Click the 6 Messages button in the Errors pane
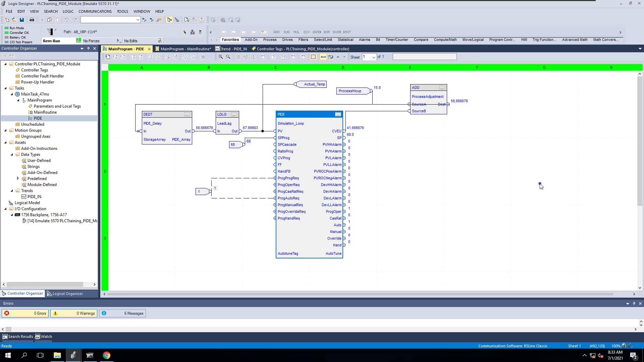Viewport: 644px width, 362px height. (x=122, y=313)
